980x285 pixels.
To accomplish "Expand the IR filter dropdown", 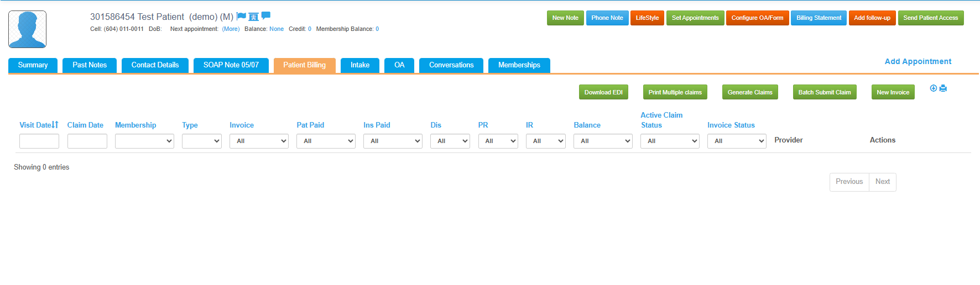I will [546, 141].
